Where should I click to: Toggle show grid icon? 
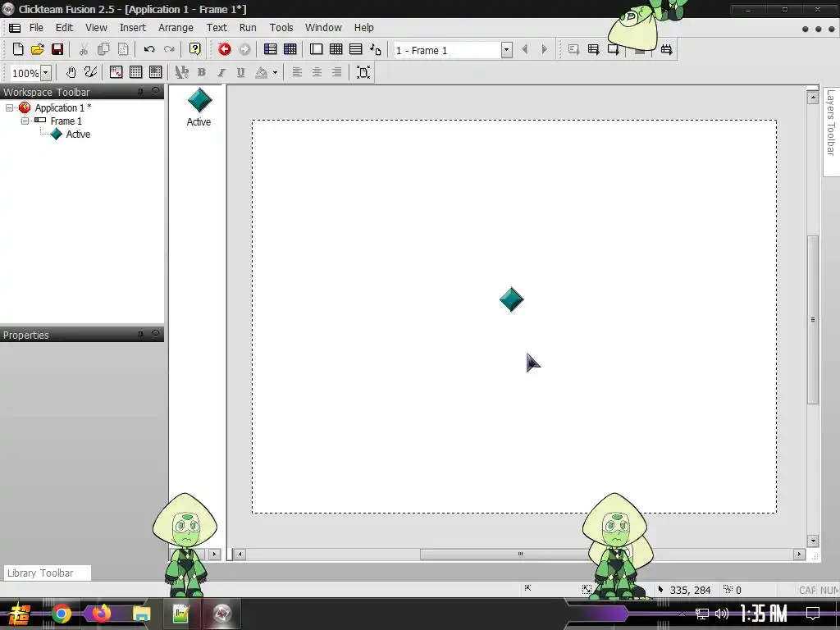136,72
